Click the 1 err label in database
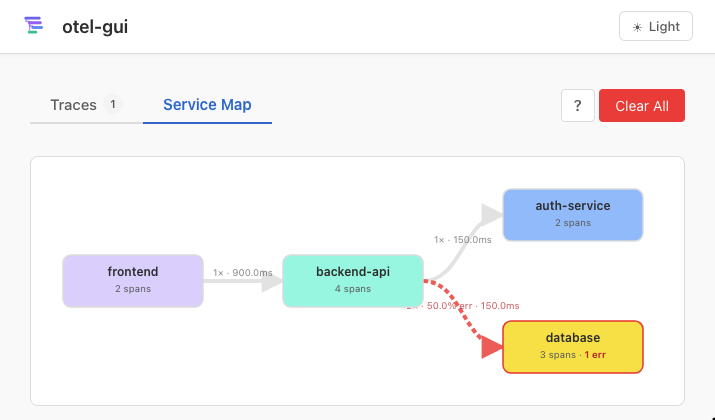Image resolution: width=715 pixels, height=420 pixels. [x=595, y=355]
